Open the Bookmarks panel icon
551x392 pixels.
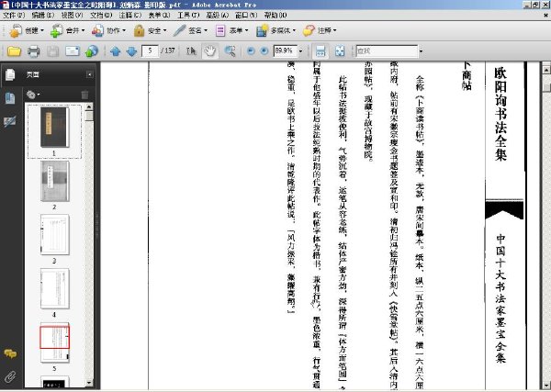10,98
